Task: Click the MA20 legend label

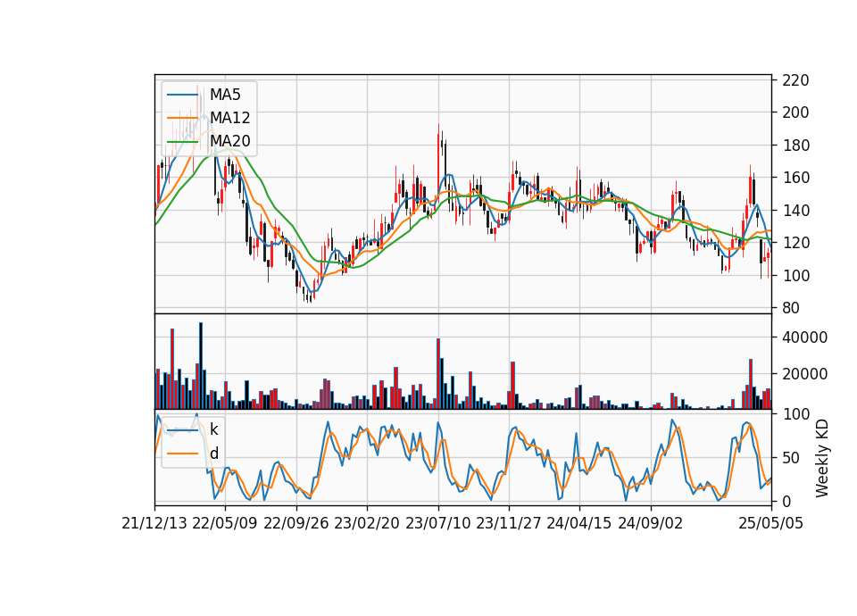Action: 230,141
